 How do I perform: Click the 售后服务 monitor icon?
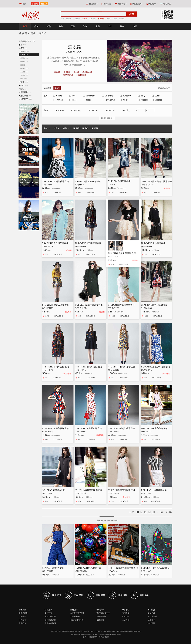(x=90, y=595)
